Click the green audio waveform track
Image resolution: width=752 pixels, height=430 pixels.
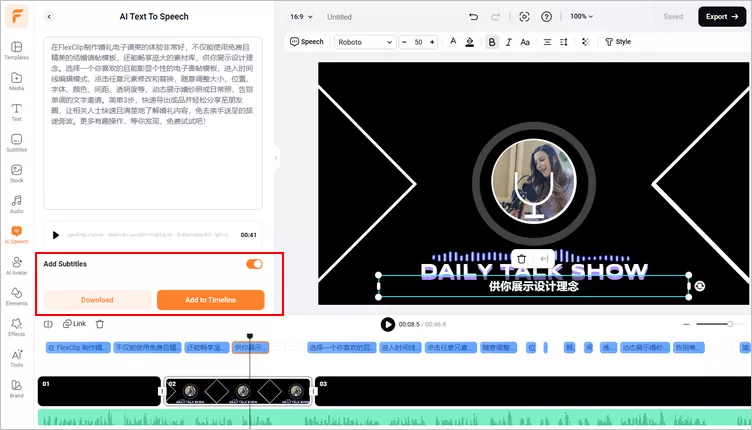coord(394,418)
